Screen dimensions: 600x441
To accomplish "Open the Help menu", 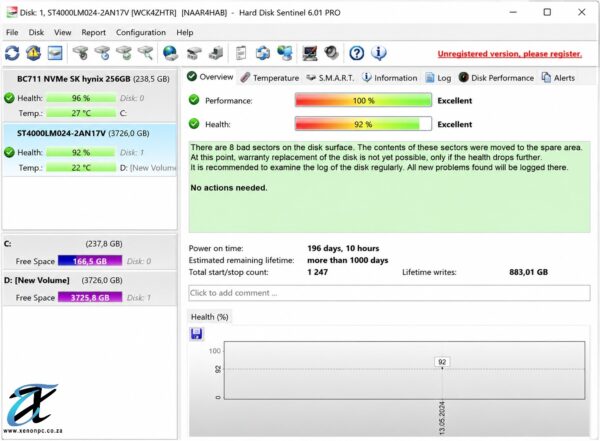I will coord(184,33).
